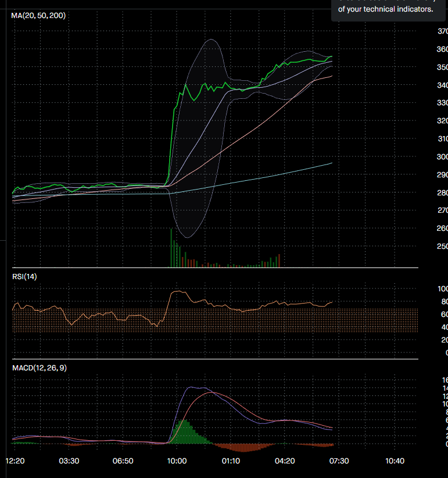Click the 06:50 time axis label
The height and width of the screenshot is (478, 448).
click(123, 461)
